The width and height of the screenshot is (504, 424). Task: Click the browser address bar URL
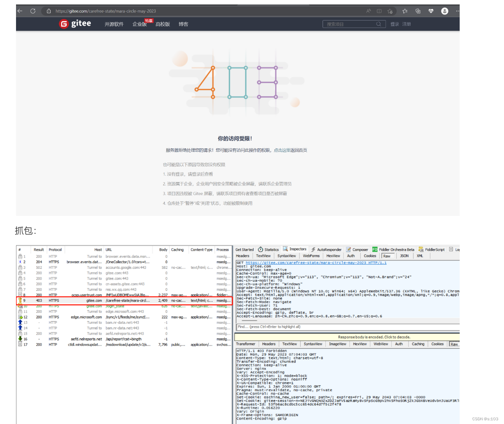point(106,11)
